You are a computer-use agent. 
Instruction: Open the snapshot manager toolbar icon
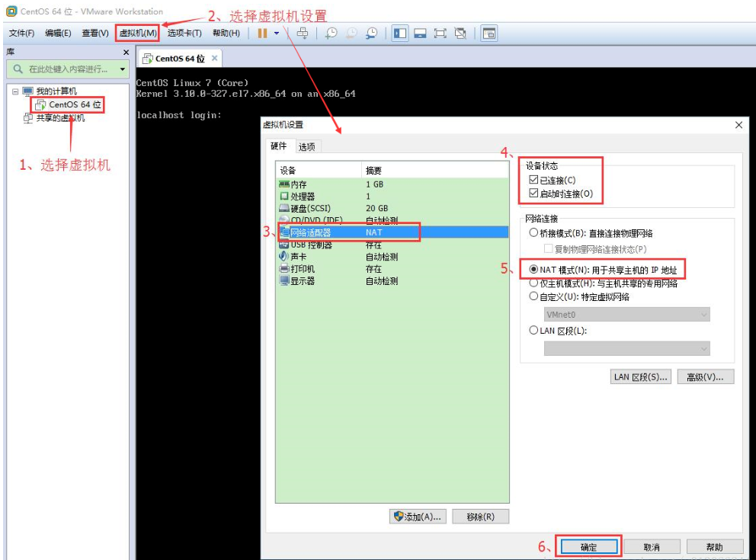(x=371, y=33)
